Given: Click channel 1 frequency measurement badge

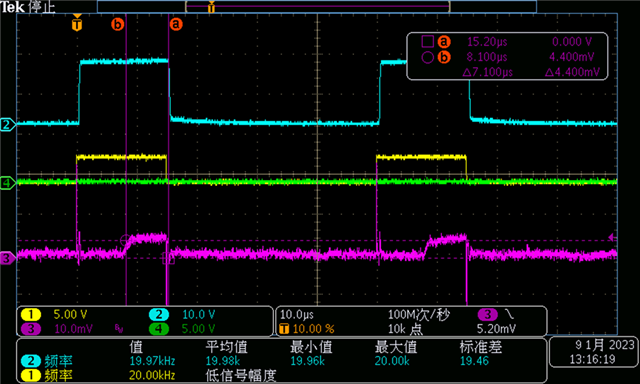Looking at the screenshot, I should point(31,375).
